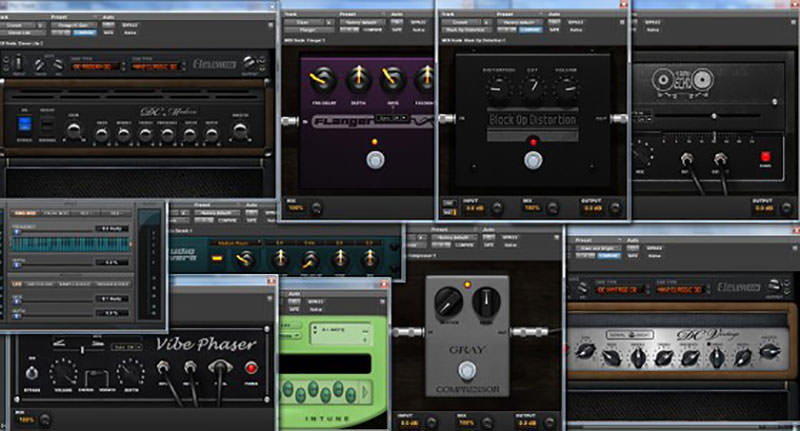Open the insert selector labeled Black Op Distortion

point(465,30)
